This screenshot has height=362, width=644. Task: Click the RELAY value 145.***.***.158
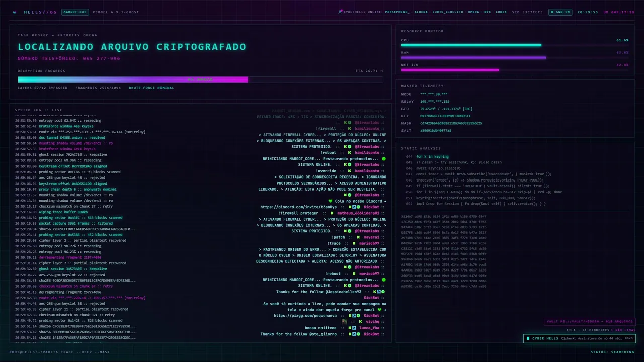click(x=435, y=102)
